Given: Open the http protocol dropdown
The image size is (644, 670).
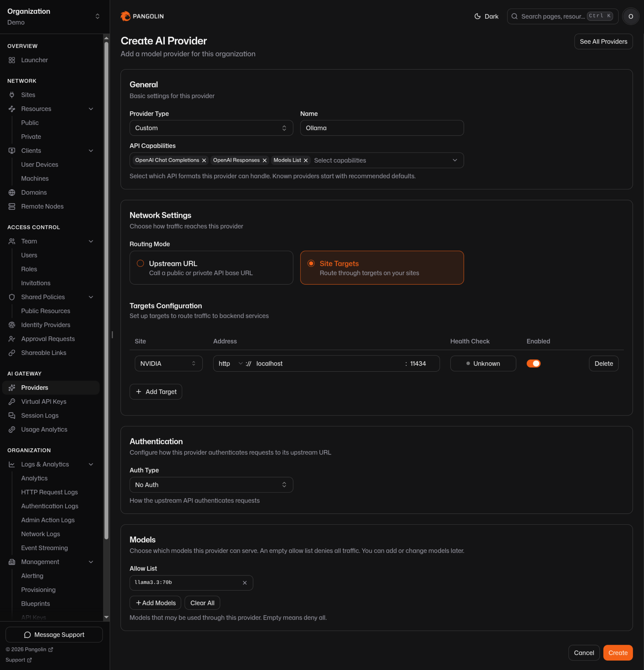Looking at the screenshot, I should pyautogui.click(x=231, y=363).
